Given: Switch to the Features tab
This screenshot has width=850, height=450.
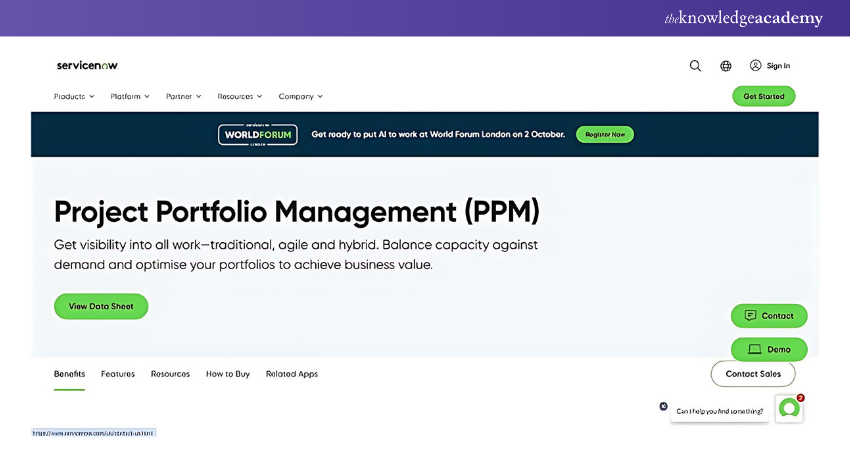Looking at the screenshot, I should (x=118, y=374).
